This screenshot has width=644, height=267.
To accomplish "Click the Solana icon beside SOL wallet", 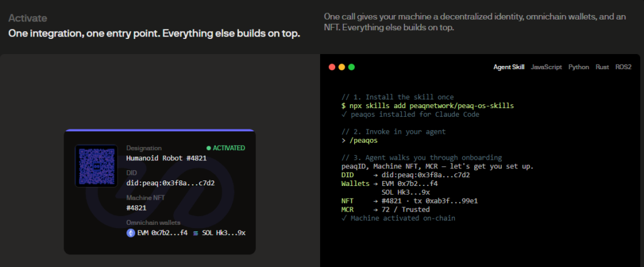I will pos(196,233).
